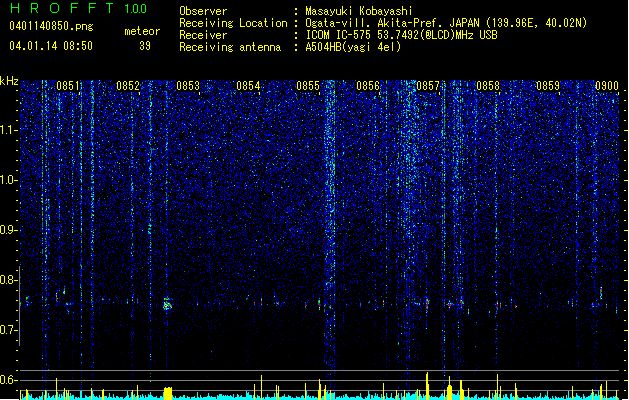Image resolution: width=629 pixels, height=400 pixels.
Task: Click the 0.6 frequency axis label
Action: 9,380
